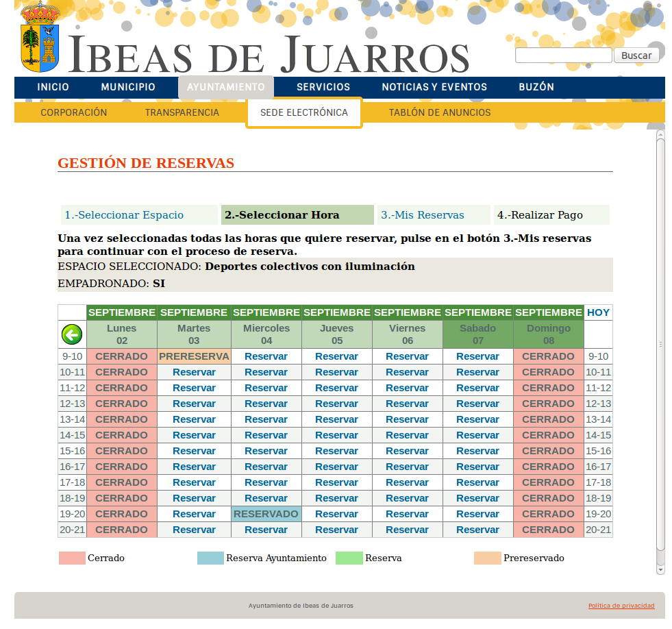672x629 pixels.
Task: Open the MUNICIPIO menu
Action: click(x=128, y=87)
